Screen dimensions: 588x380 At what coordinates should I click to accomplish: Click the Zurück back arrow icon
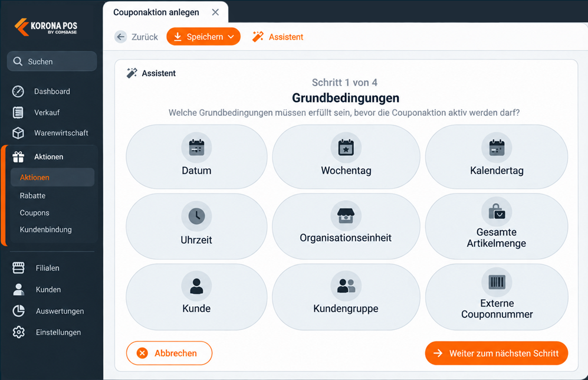[121, 37]
